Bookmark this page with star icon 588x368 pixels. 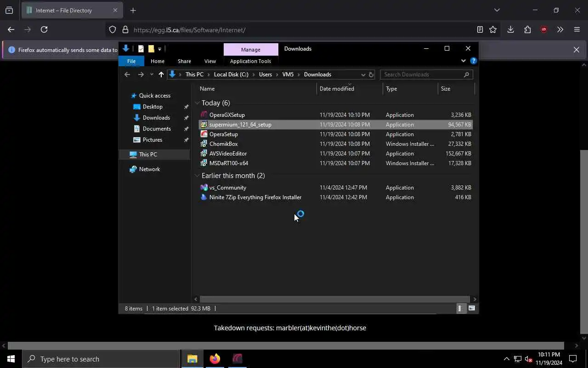pos(493,29)
